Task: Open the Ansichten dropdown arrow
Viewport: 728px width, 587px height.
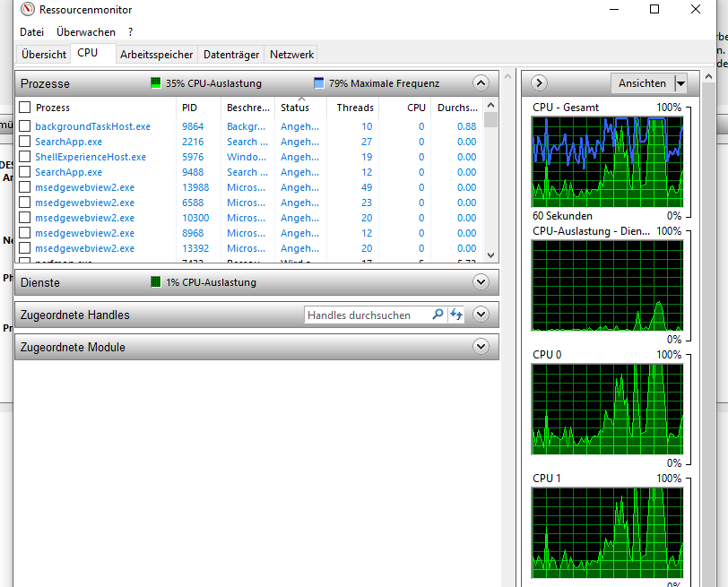Action: (x=680, y=83)
